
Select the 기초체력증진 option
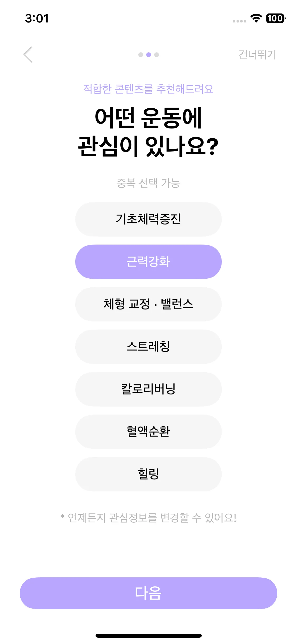point(148,219)
